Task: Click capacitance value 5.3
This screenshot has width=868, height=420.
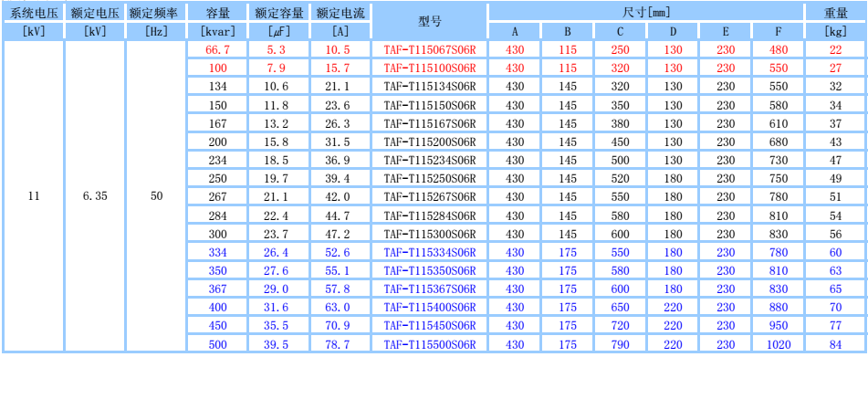Action: [278, 50]
